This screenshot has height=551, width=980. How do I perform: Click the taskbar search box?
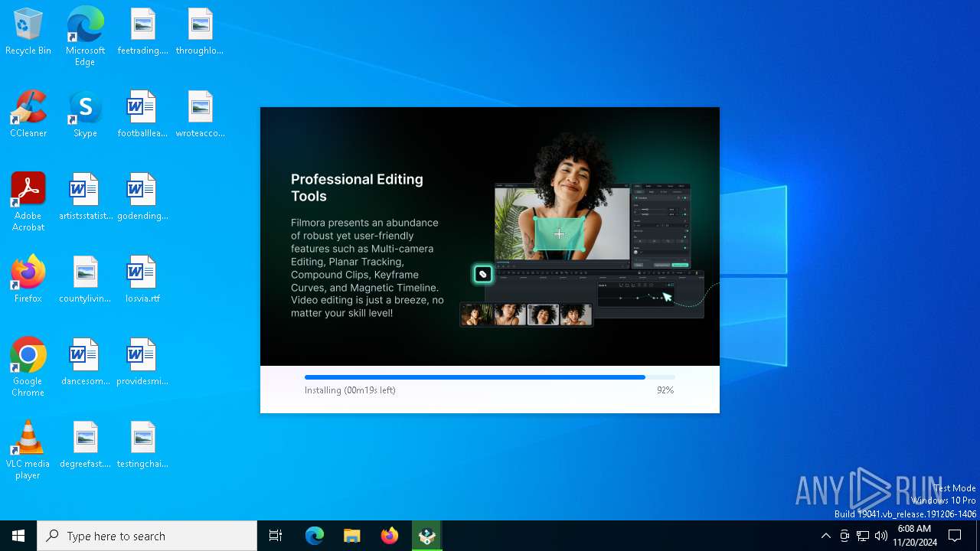147,536
